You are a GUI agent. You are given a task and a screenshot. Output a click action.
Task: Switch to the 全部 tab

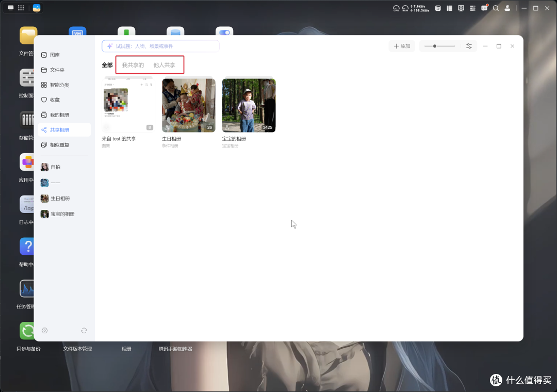(107, 65)
